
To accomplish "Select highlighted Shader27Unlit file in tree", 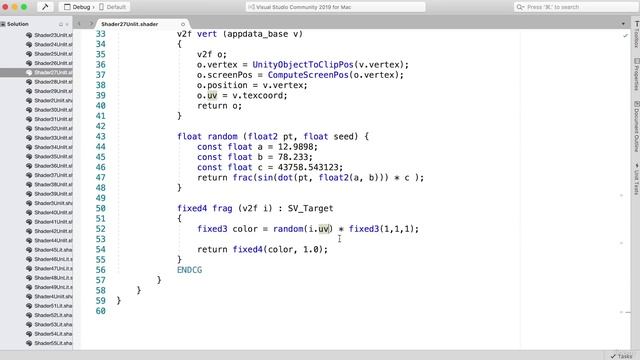I will [36, 73].
